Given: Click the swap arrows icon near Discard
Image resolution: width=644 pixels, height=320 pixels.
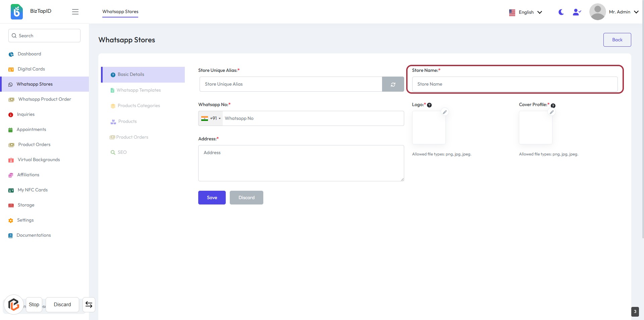Looking at the screenshot, I should coord(89,305).
